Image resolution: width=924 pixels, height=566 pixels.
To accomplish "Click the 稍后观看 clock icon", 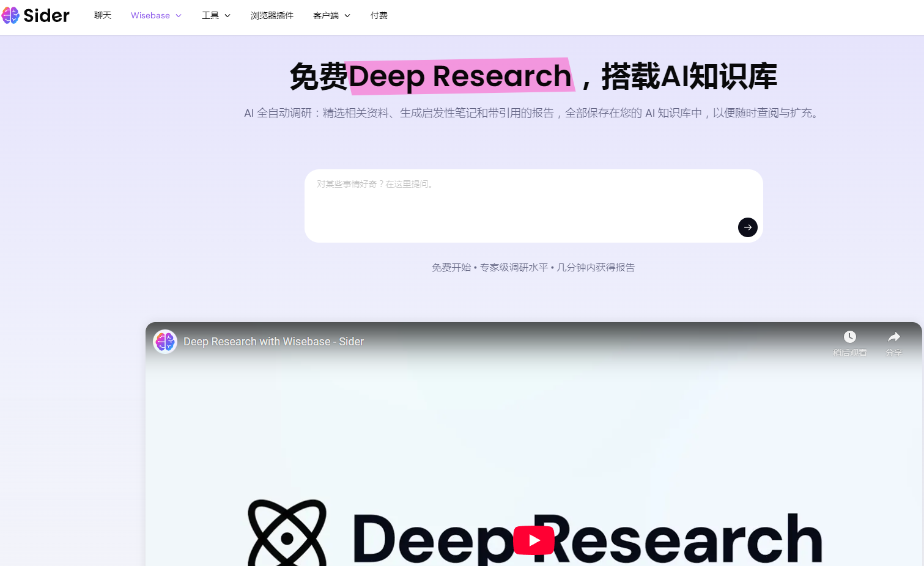I will point(849,337).
